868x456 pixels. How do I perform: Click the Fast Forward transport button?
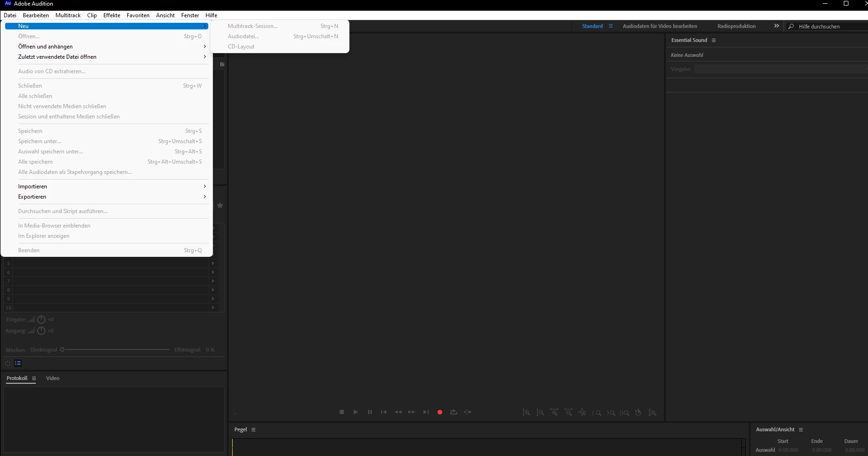click(x=411, y=412)
